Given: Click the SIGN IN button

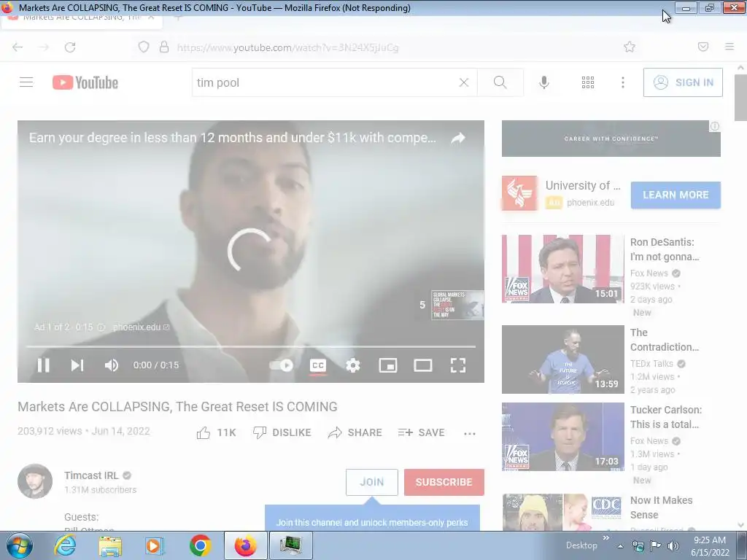Looking at the screenshot, I should pyautogui.click(x=683, y=82).
